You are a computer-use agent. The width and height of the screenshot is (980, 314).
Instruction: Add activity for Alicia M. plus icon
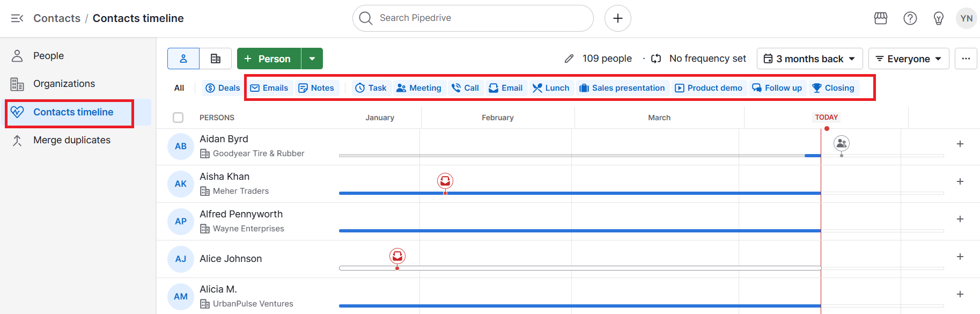[960, 294]
